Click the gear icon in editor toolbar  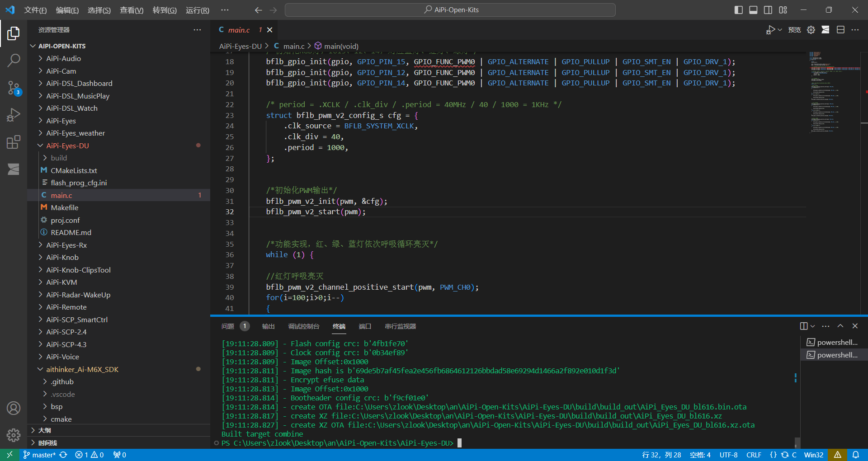tap(811, 30)
